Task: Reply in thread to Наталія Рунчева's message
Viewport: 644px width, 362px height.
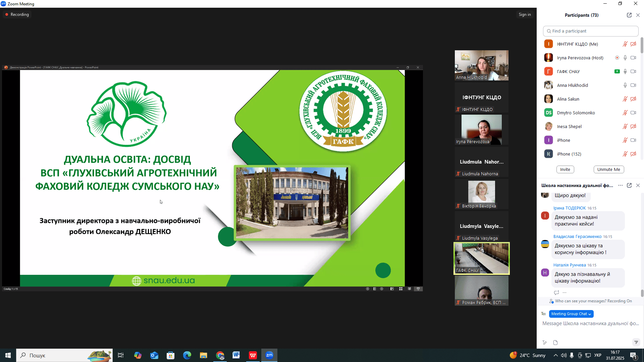Action: 556,292
